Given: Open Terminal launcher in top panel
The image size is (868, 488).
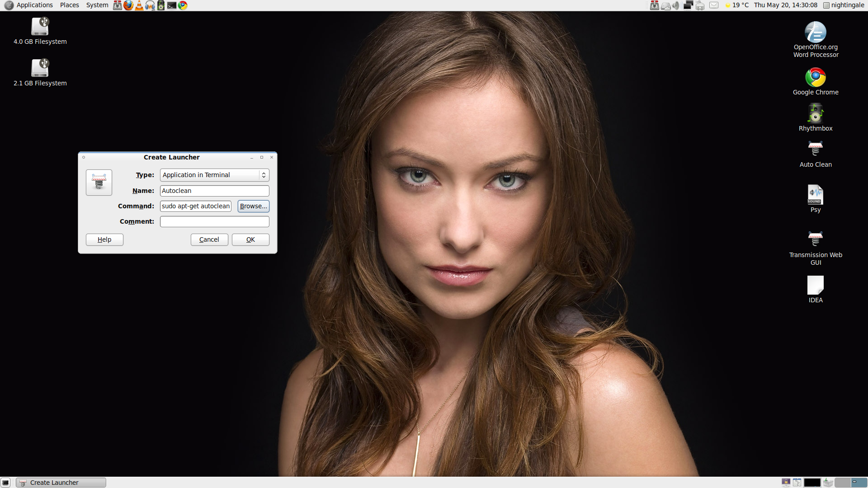Looking at the screenshot, I should click(x=172, y=5).
